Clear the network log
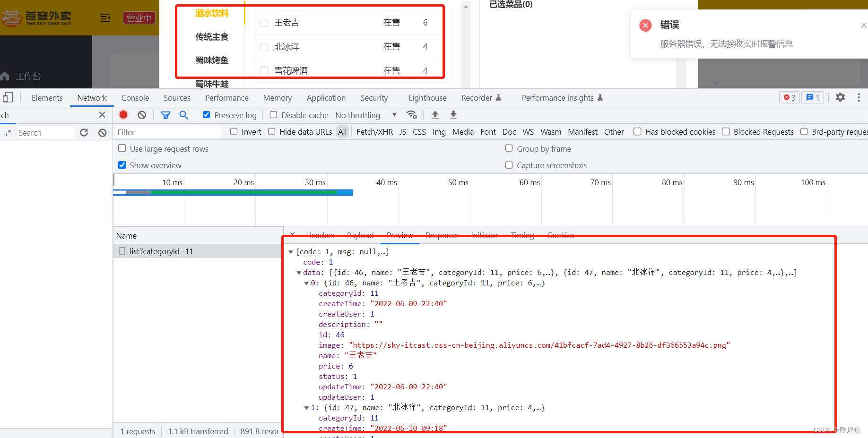 click(x=142, y=115)
